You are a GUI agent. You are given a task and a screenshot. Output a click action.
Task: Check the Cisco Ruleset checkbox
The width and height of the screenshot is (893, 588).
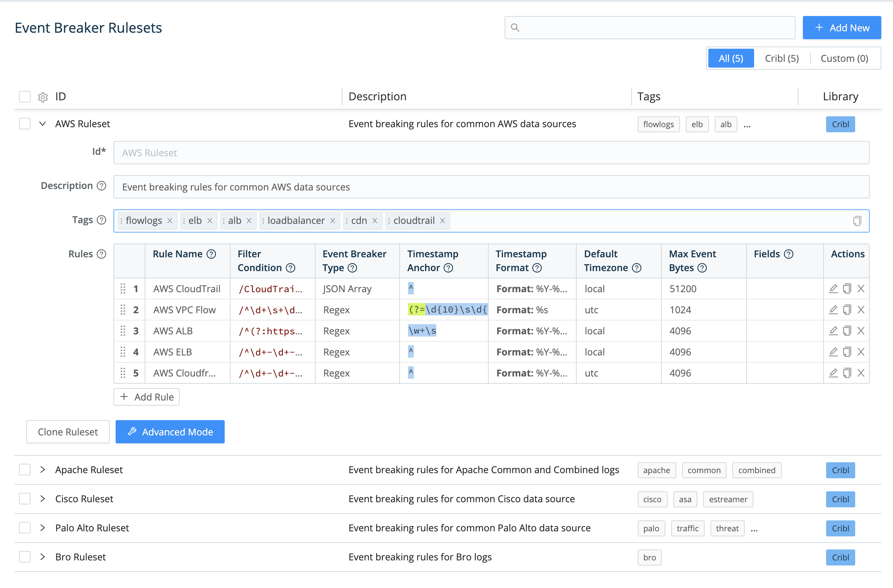pos(25,499)
